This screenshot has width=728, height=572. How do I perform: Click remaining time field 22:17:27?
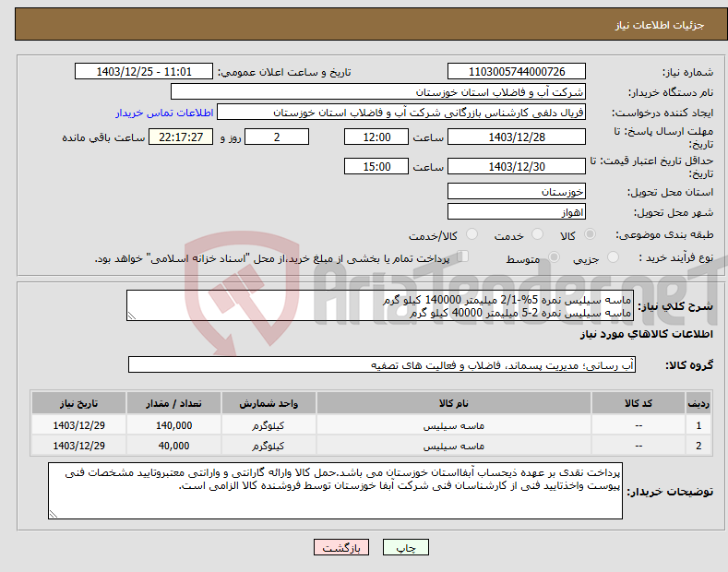pyautogui.click(x=181, y=137)
